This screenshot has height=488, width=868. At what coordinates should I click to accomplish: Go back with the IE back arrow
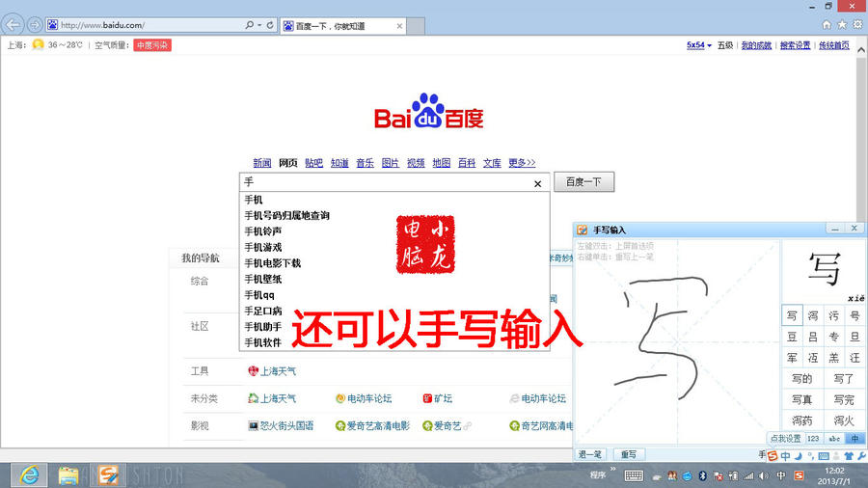coord(13,25)
